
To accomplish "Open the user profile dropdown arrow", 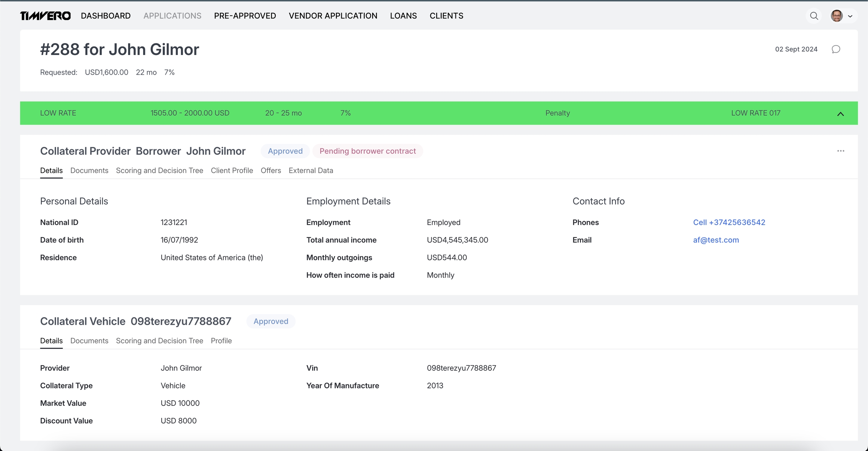I will click(x=850, y=16).
